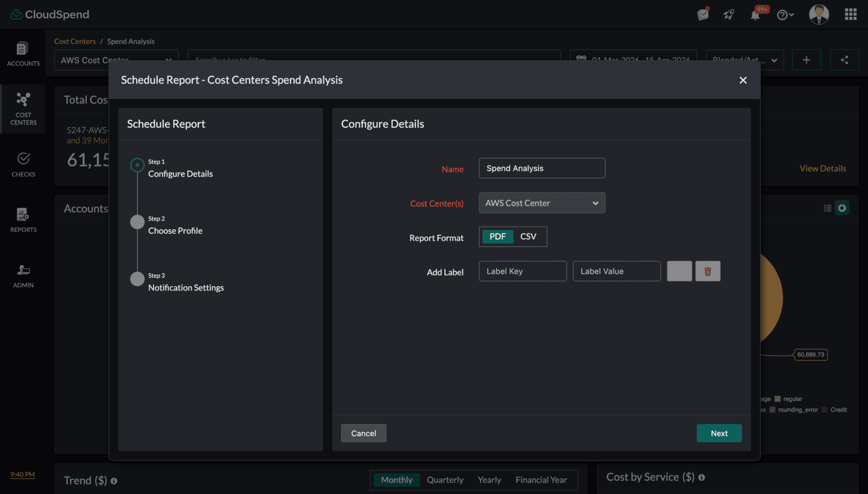
Task: Open the apps grid launcher
Action: coord(851,14)
